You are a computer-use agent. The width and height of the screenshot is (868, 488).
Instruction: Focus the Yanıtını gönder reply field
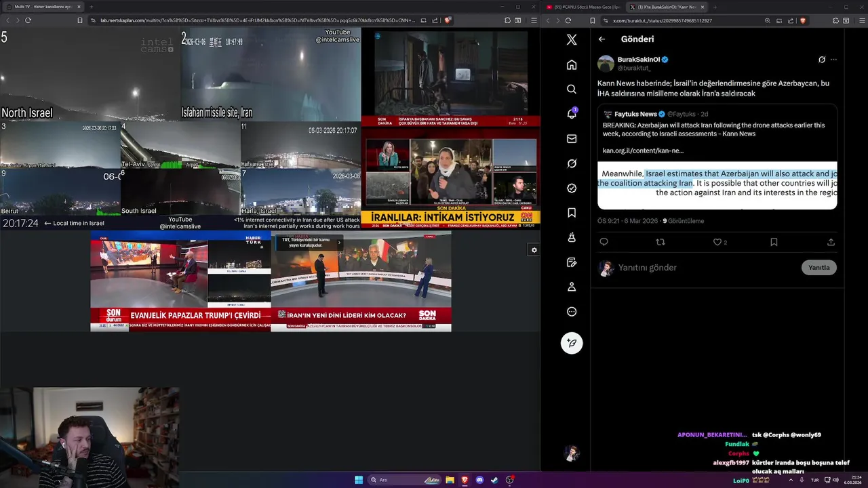pyautogui.click(x=705, y=268)
